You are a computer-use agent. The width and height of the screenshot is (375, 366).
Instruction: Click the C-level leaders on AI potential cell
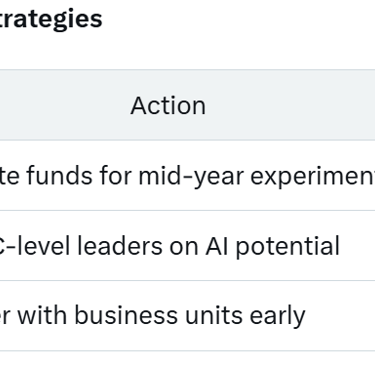click(187, 246)
